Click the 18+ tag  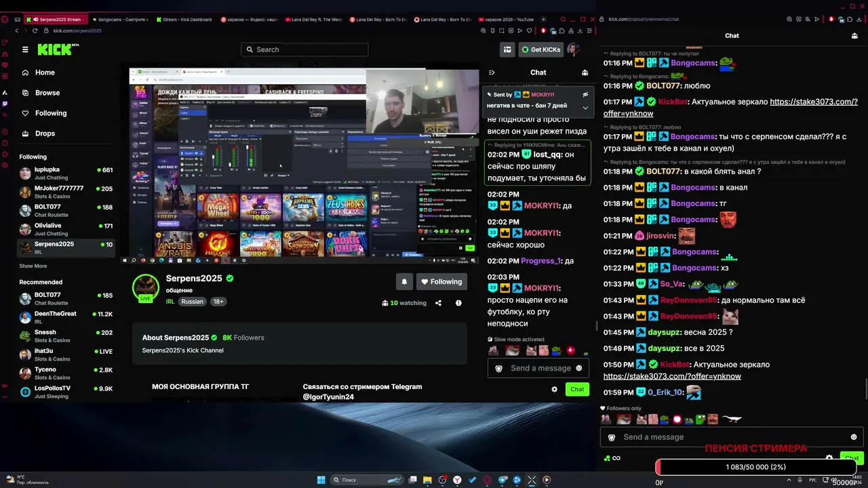218,302
